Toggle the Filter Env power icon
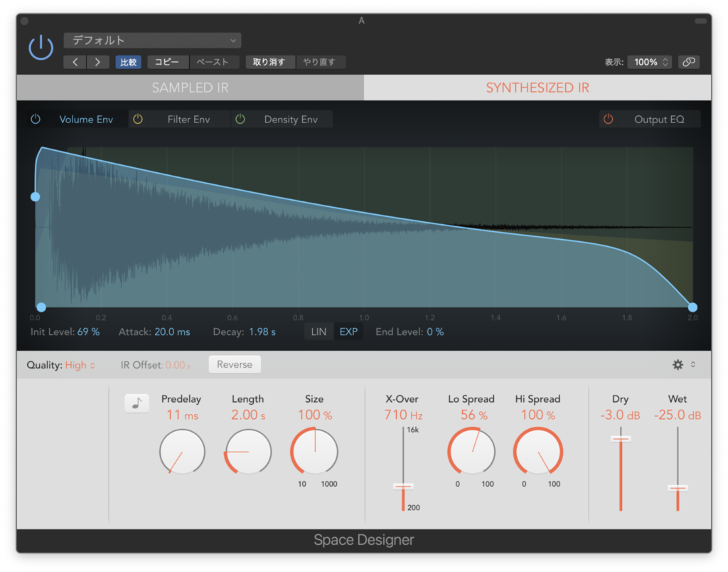This screenshot has width=728, height=572. [x=138, y=120]
